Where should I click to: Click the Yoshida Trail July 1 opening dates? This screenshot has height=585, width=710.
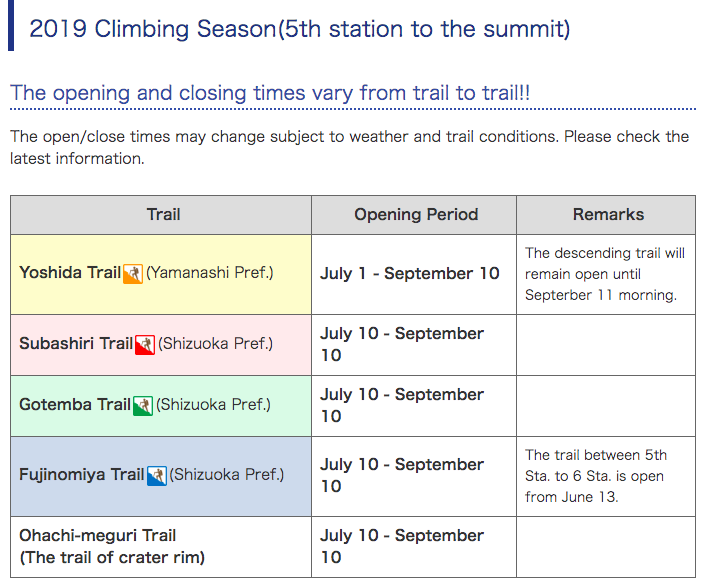(x=410, y=273)
